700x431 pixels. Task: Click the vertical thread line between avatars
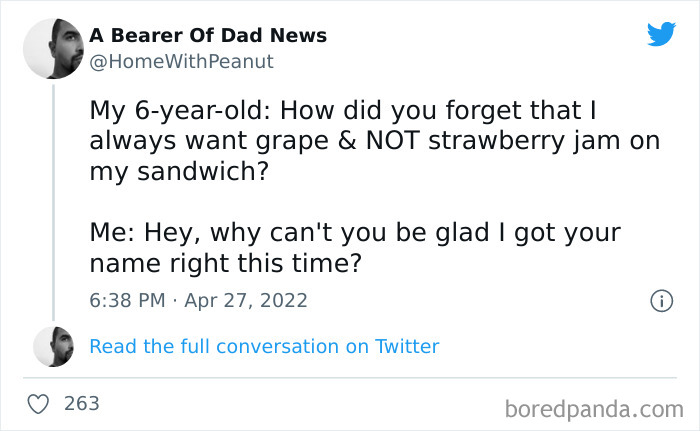coord(53,200)
